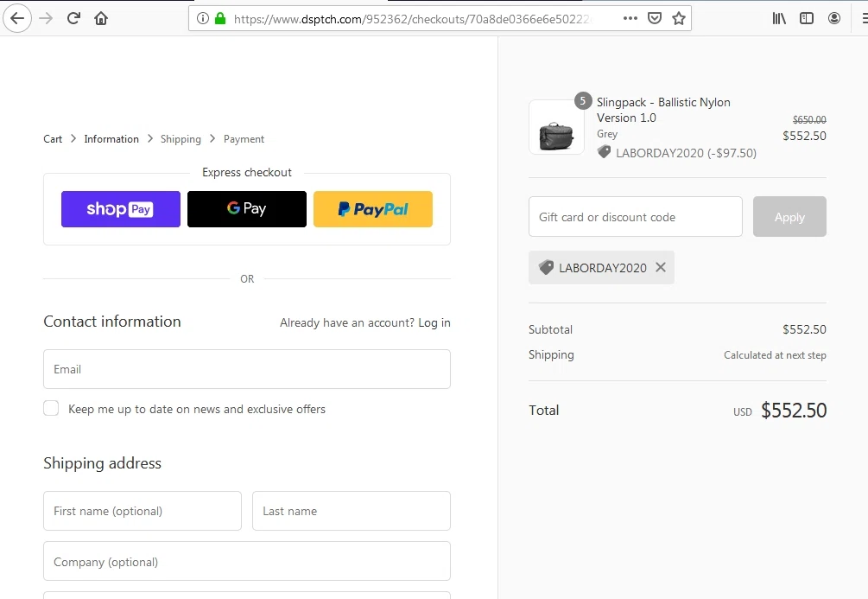Screen dimensions: 868x599
Task: Open page actions three-dot menu
Action: tap(630, 18)
